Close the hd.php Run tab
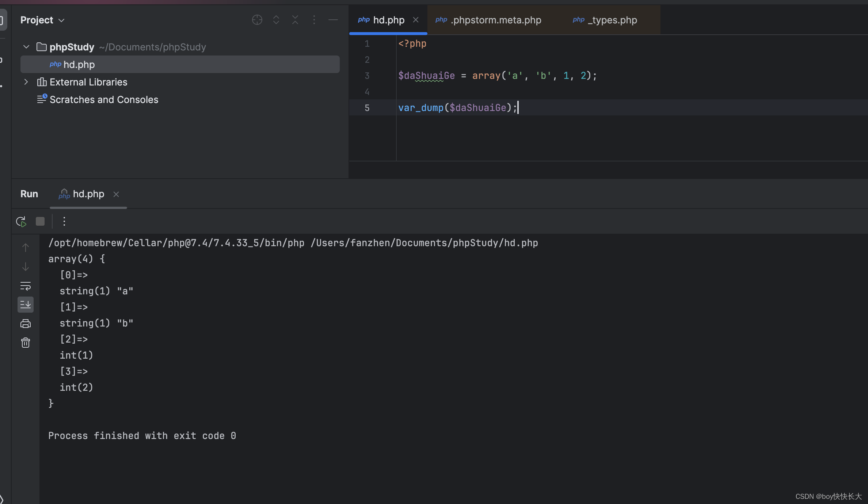Screen dimensions: 868x504 click(x=116, y=194)
